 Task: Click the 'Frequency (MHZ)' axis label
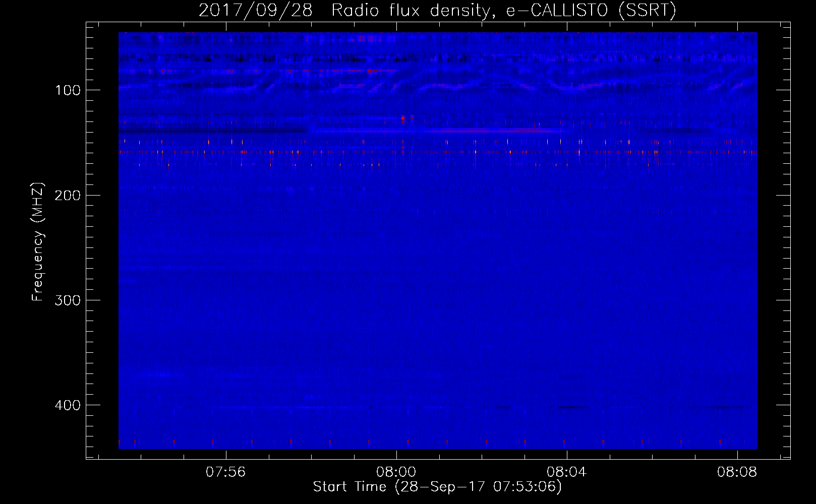[38, 242]
